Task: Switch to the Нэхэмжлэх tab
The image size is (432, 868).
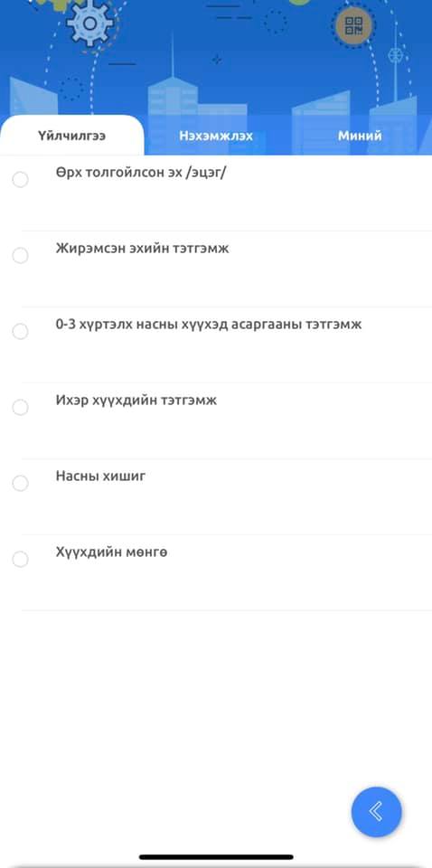Action: coord(216,136)
